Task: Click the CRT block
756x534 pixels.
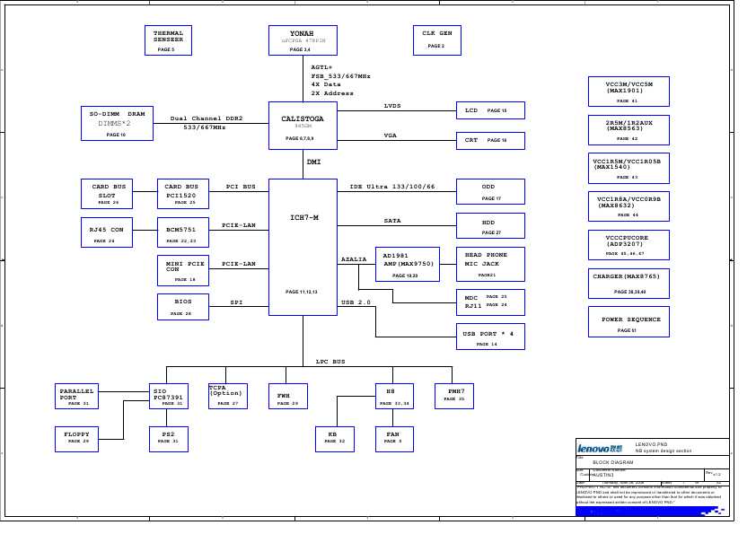Action: [490, 141]
